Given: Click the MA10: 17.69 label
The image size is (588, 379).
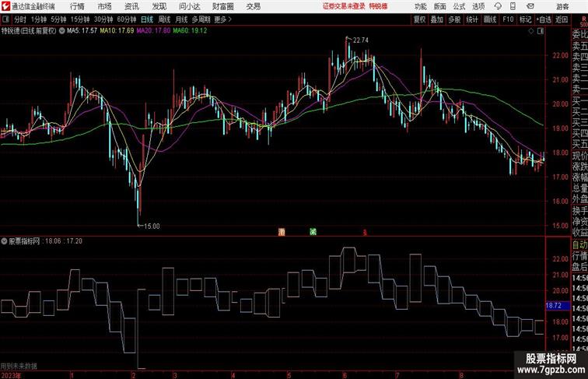Looking at the screenshot, I should coord(117,31).
